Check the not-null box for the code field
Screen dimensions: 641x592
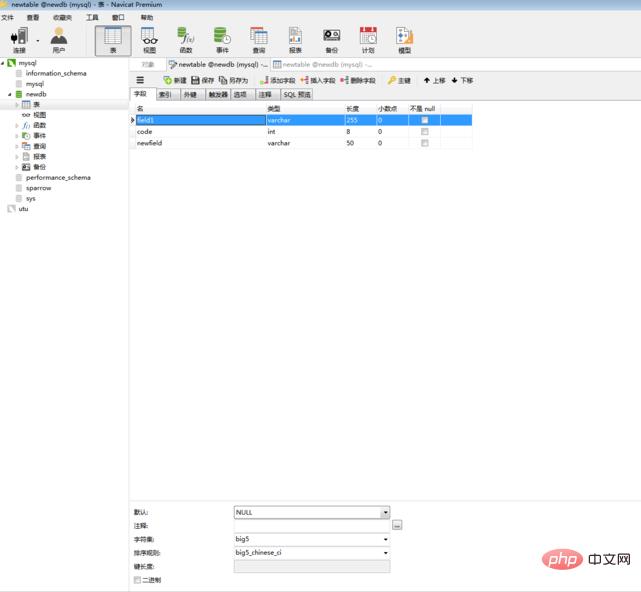[424, 131]
